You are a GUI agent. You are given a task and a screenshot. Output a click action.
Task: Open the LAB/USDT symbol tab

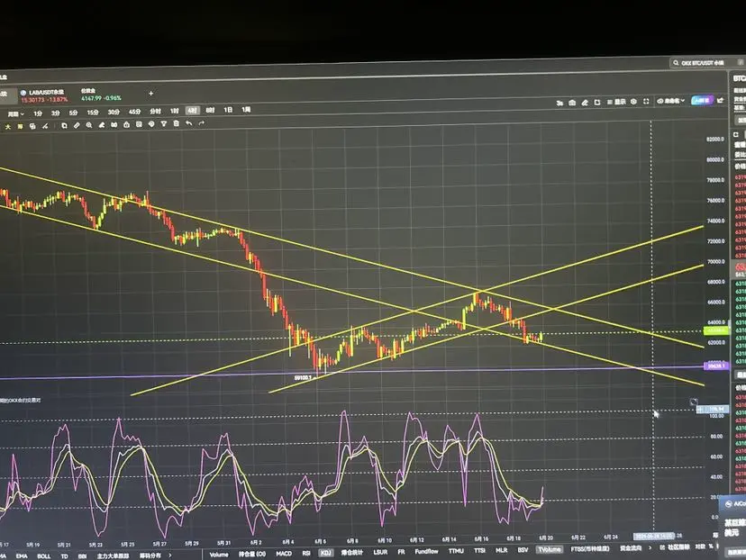[44, 95]
